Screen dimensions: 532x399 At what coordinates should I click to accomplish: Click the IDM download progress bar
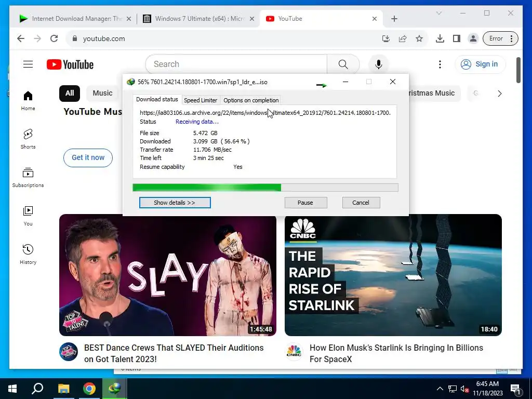265,188
